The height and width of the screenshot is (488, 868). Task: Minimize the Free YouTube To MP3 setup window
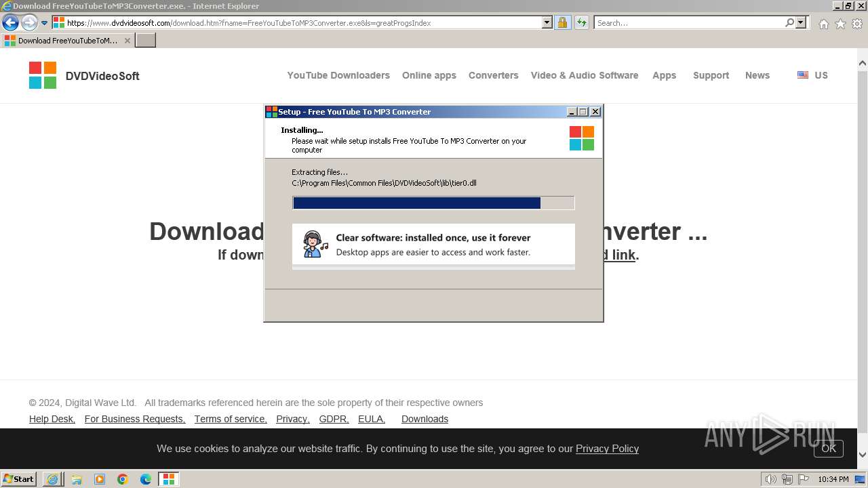coord(572,112)
